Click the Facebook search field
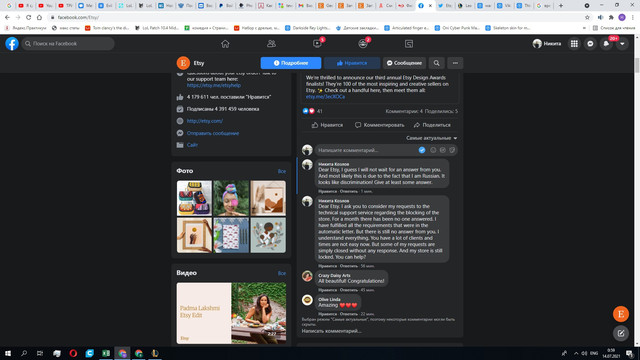Viewport: 640px width, 360px height. (68, 44)
